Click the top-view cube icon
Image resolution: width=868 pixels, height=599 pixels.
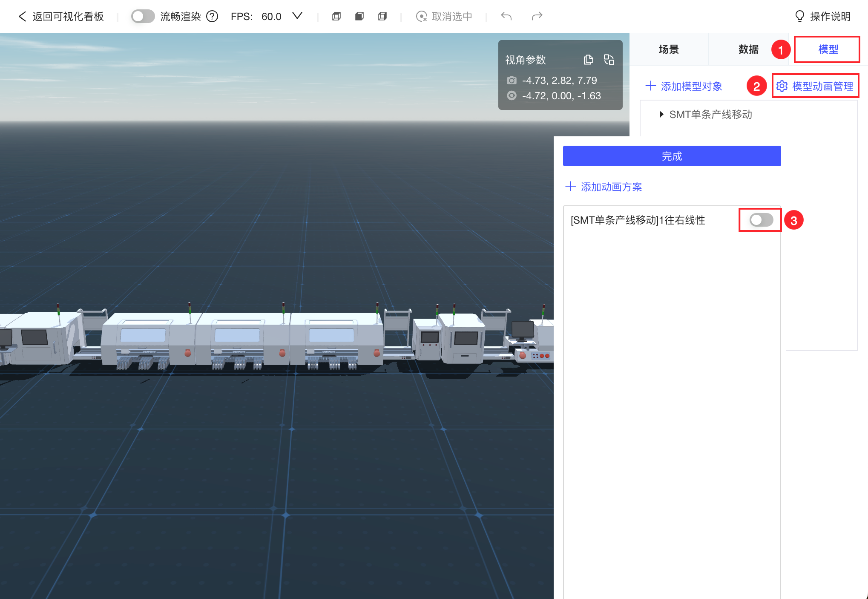(x=336, y=17)
